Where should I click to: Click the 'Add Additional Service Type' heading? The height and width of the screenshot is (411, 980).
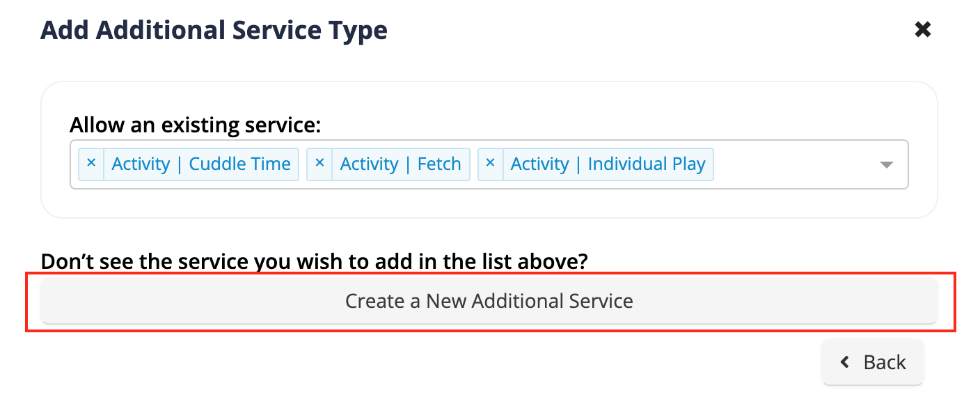tap(214, 31)
